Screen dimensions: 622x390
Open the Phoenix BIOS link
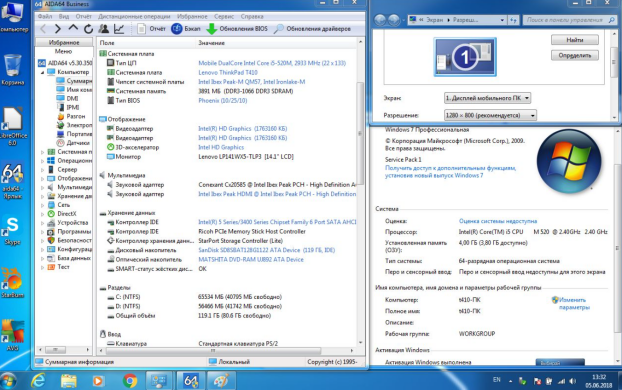tap(223, 100)
